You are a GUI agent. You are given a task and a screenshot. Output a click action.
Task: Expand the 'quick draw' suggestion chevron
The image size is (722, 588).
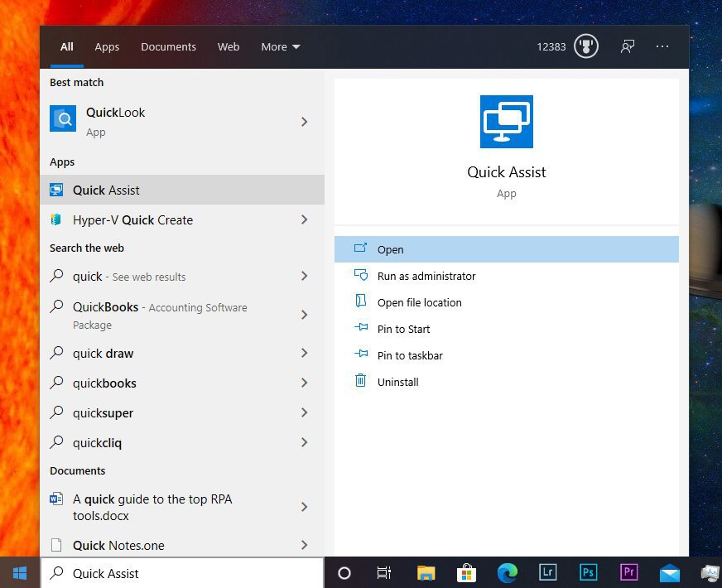pos(304,353)
